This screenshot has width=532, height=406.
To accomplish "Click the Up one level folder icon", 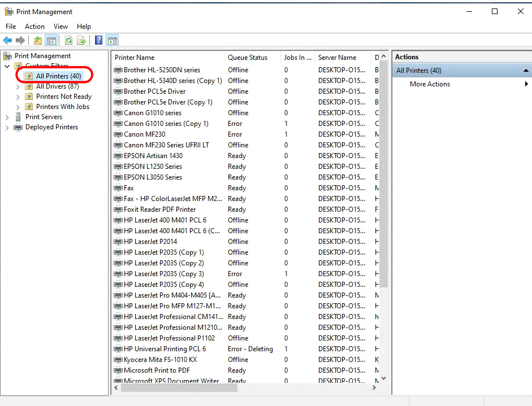I will (x=38, y=41).
